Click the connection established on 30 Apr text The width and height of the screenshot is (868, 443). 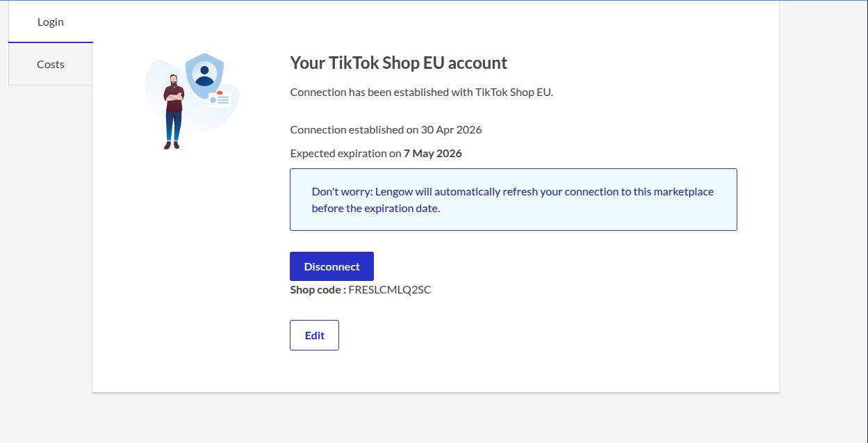click(x=386, y=129)
